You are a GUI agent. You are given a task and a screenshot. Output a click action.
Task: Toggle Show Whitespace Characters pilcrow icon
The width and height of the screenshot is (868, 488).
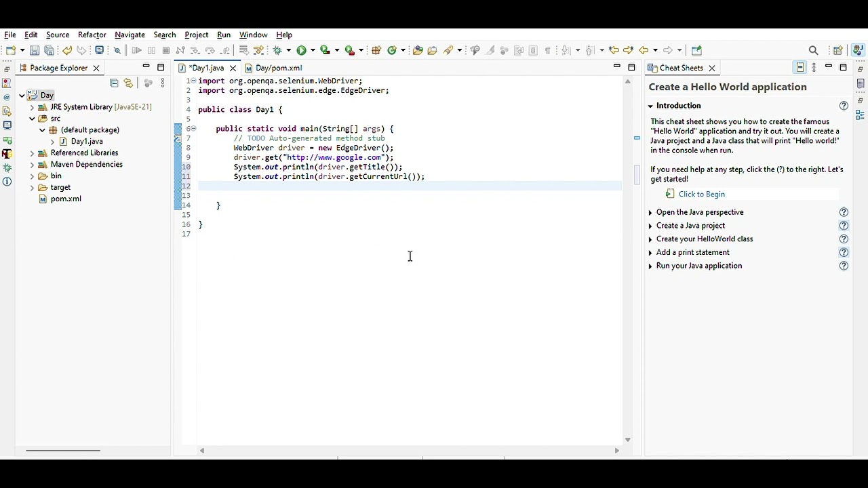tap(547, 50)
